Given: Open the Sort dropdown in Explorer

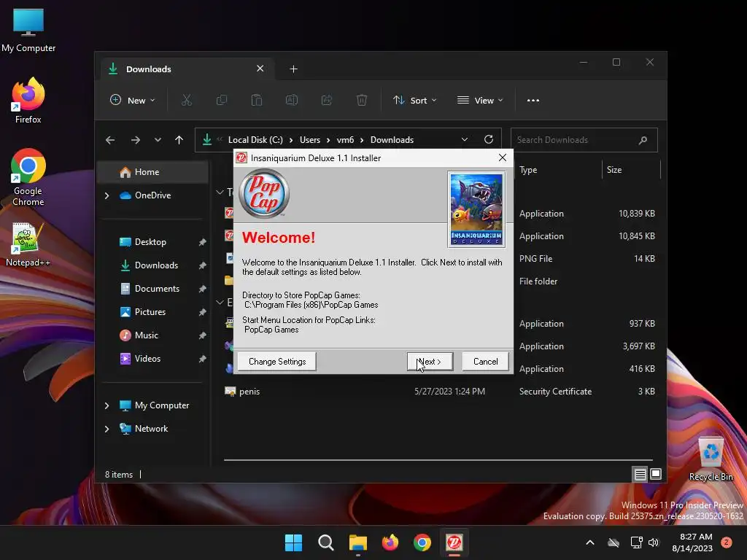Looking at the screenshot, I should tap(414, 101).
